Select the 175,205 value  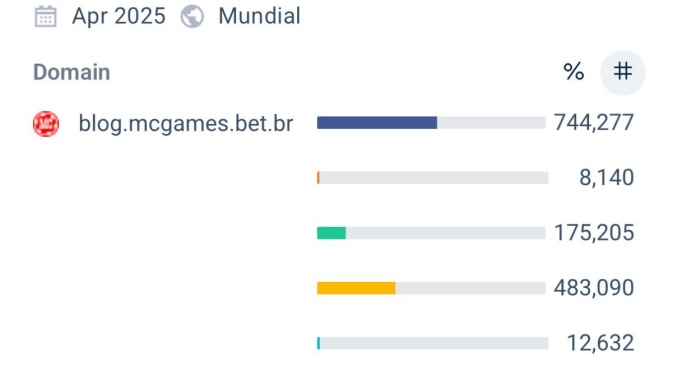[594, 233]
